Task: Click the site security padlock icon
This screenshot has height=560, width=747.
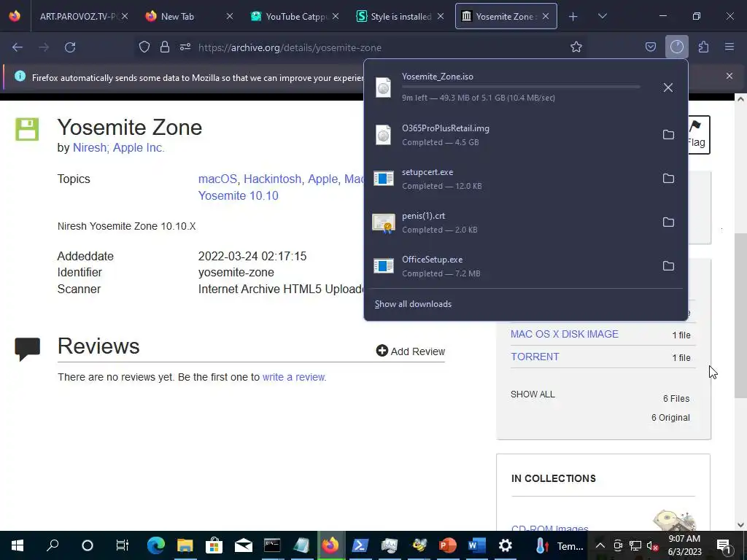Action: (164, 47)
